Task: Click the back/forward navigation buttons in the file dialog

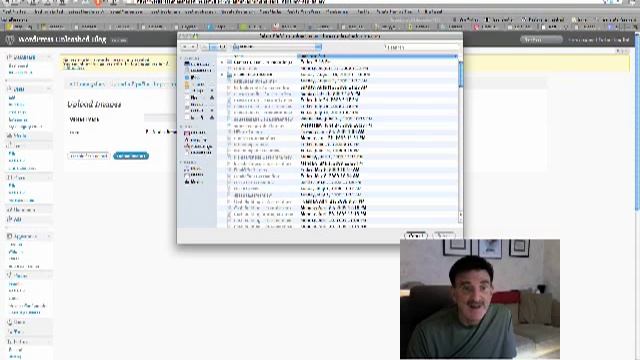Action: pyautogui.click(x=189, y=47)
